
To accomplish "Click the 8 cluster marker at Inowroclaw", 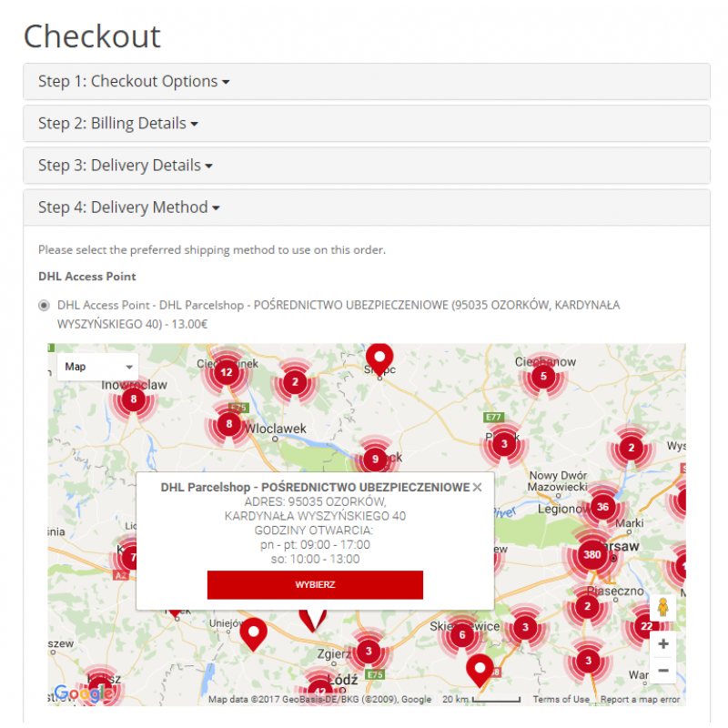I will coord(134,399).
